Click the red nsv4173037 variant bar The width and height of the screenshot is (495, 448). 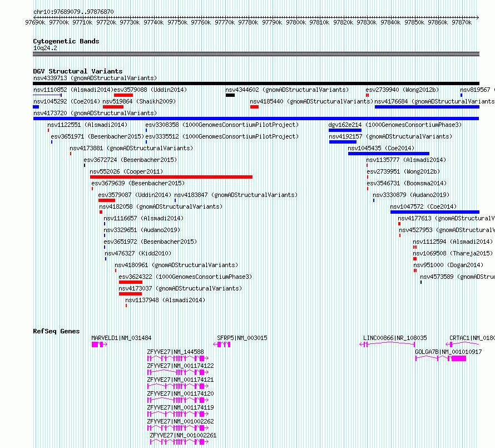pos(130,294)
